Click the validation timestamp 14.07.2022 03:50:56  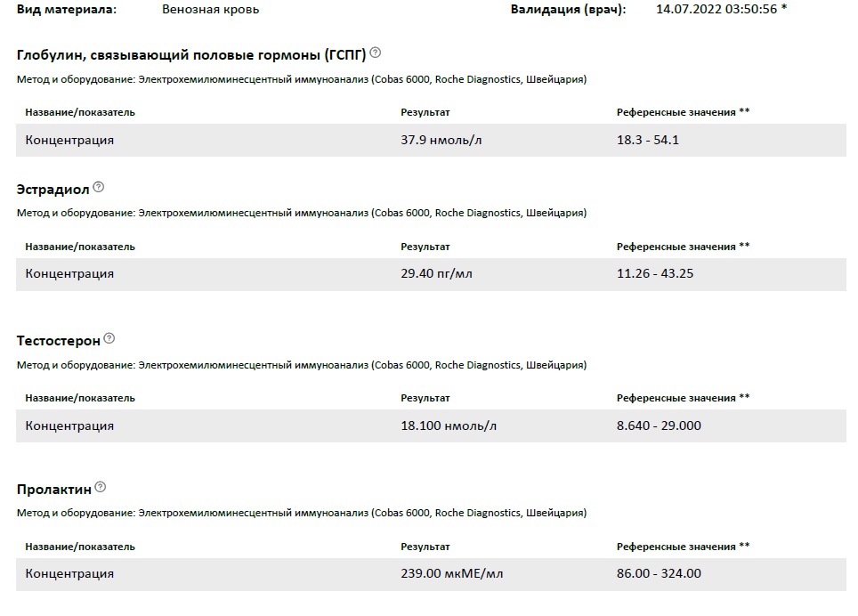(716, 10)
